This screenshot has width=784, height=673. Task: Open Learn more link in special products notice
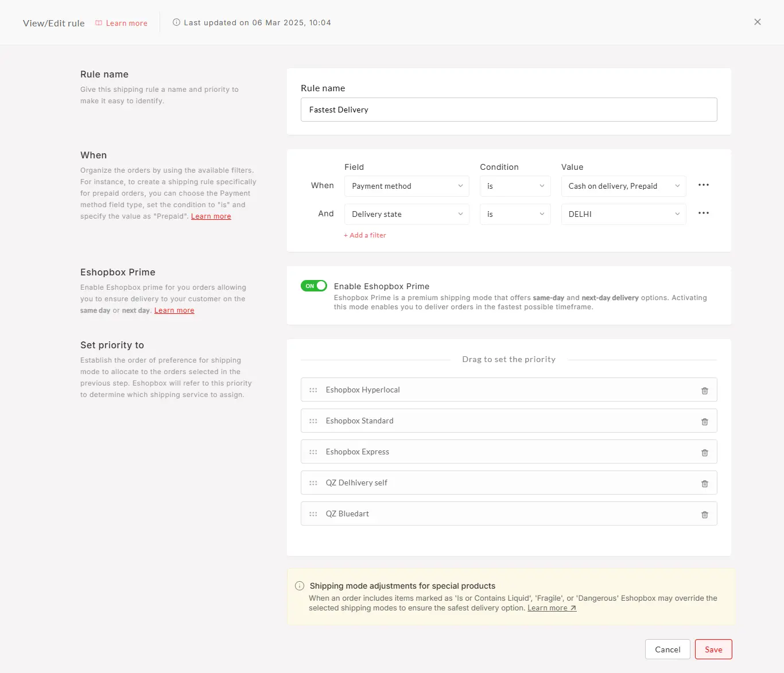[x=552, y=608]
